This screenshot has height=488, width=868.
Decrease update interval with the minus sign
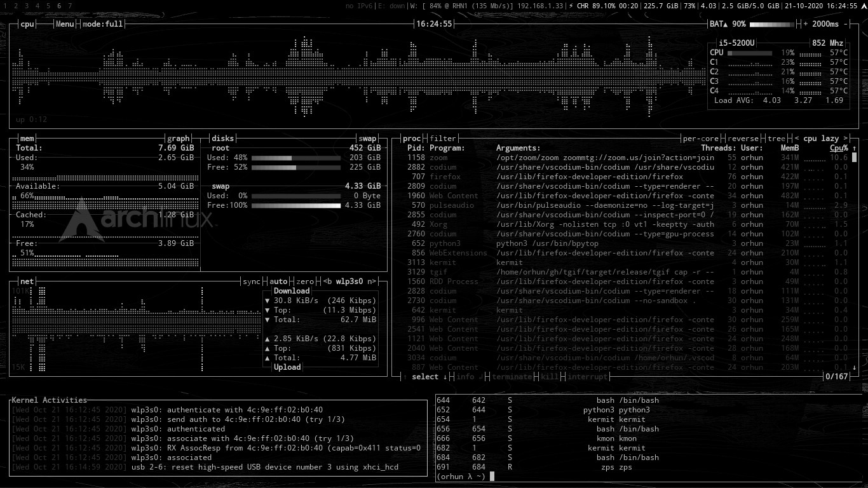tap(846, 24)
